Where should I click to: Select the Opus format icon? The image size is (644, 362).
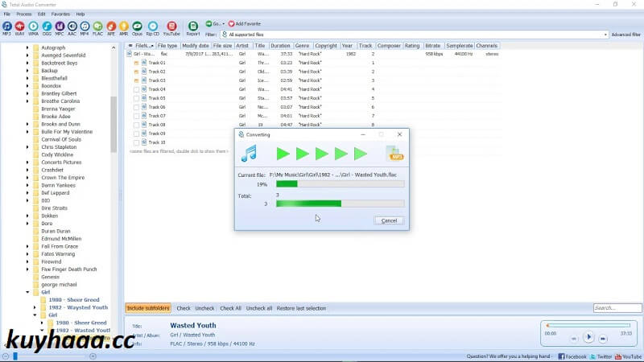click(x=137, y=28)
